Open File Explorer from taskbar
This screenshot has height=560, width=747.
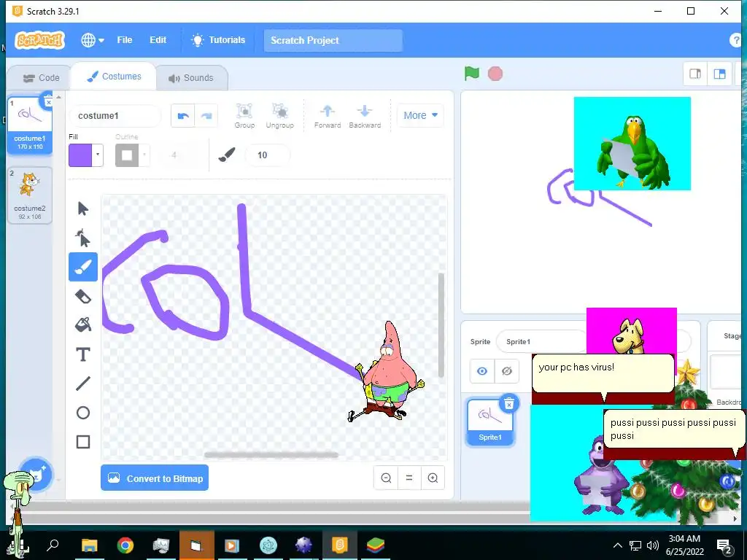(x=89, y=545)
